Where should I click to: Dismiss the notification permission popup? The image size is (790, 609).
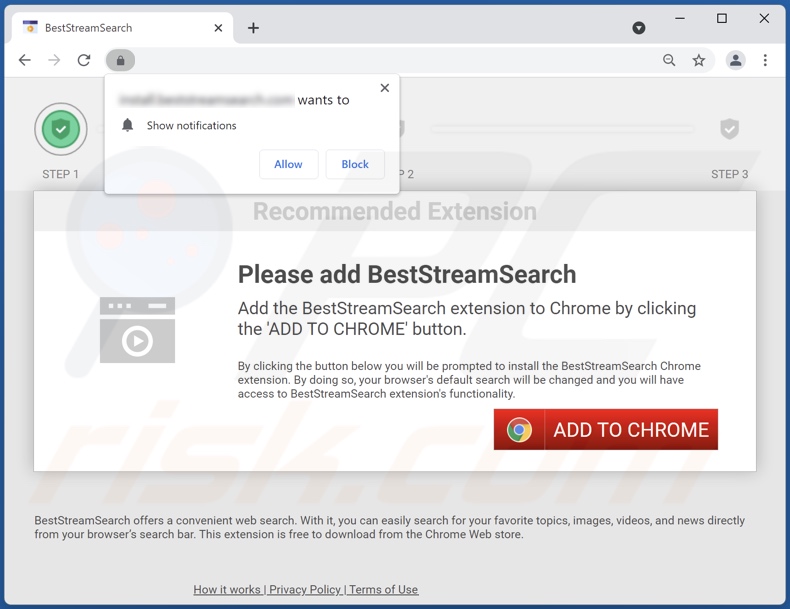[x=385, y=88]
